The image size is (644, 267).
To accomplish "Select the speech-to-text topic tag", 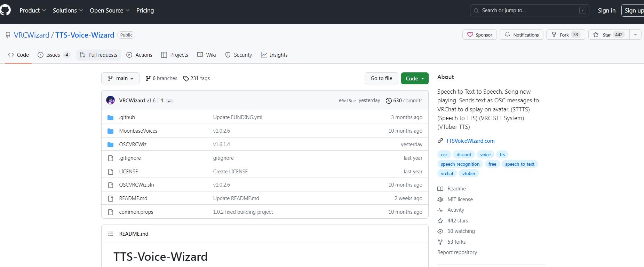I will (x=520, y=164).
